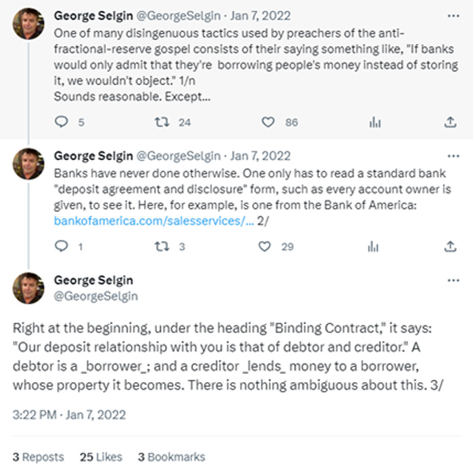The width and height of the screenshot is (473, 476).
Task: Open the bankofamerica.com/salesservices link
Action: point(154,221)
